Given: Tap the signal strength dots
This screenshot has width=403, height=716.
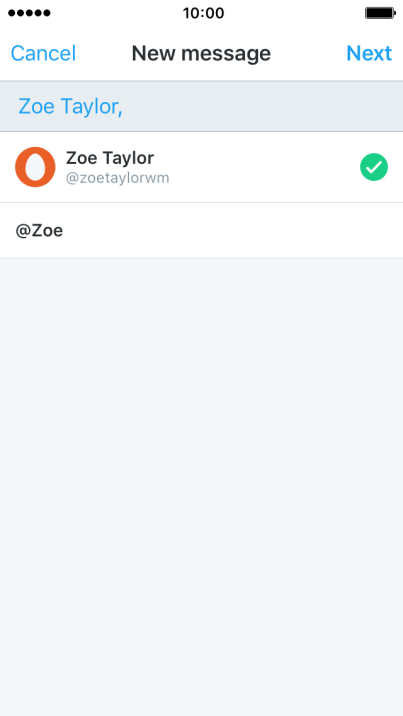Looking at the screenshot, I should (x=29, y=13).
